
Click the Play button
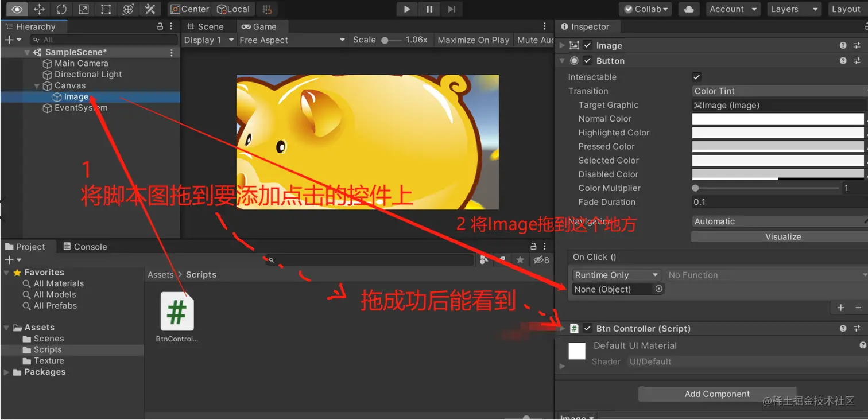[407, 9]
